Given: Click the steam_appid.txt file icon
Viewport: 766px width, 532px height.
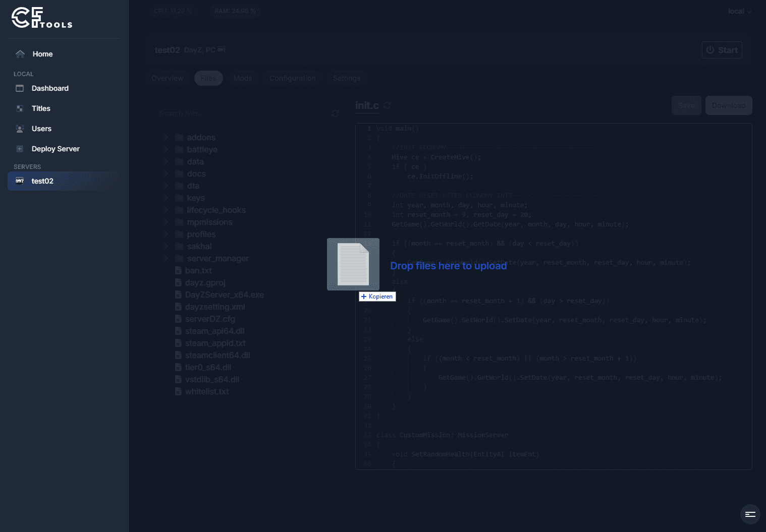Looking at the screenshot, I should tap(178, 343).
